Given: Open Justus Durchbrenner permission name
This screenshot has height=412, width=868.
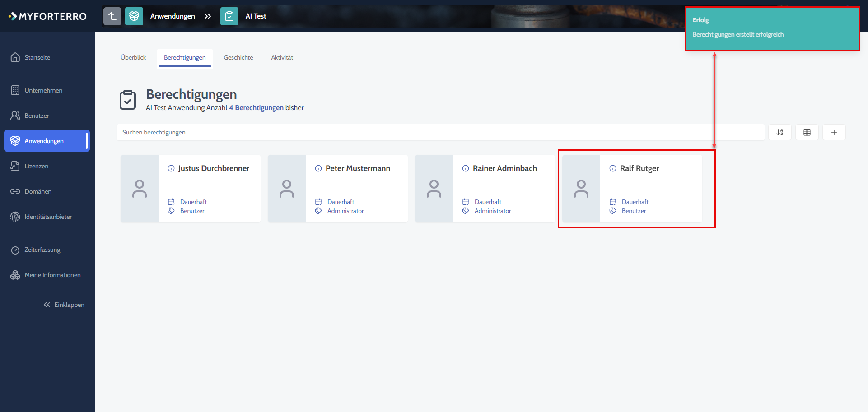Looking at the screenshot, I should (214, 168).
